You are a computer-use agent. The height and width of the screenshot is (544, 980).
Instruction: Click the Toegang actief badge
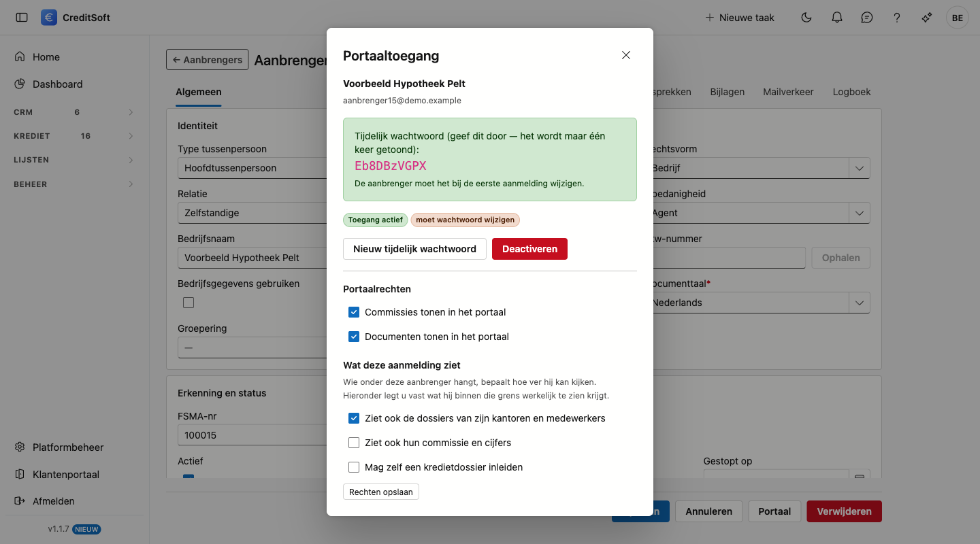[x=376, y=220]
